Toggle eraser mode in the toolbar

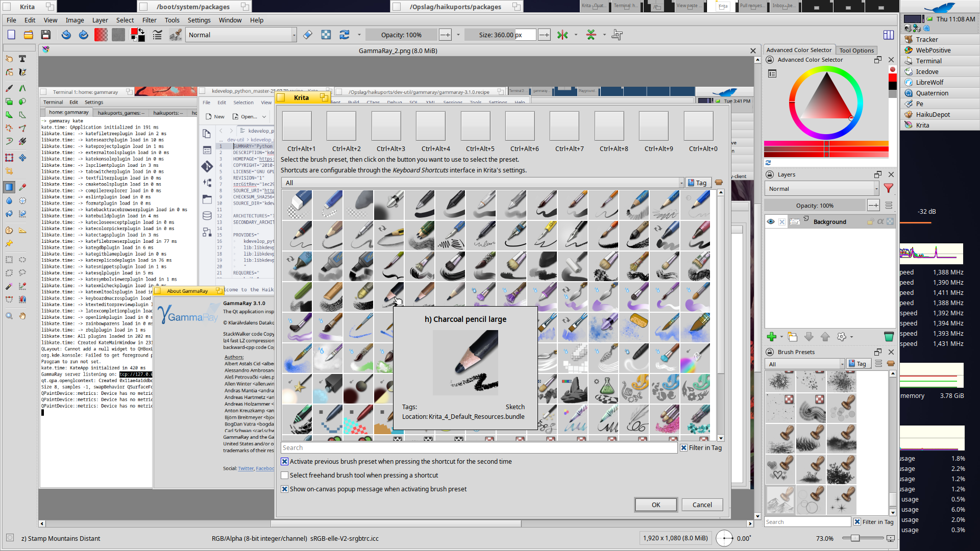[x=307, y=35]
